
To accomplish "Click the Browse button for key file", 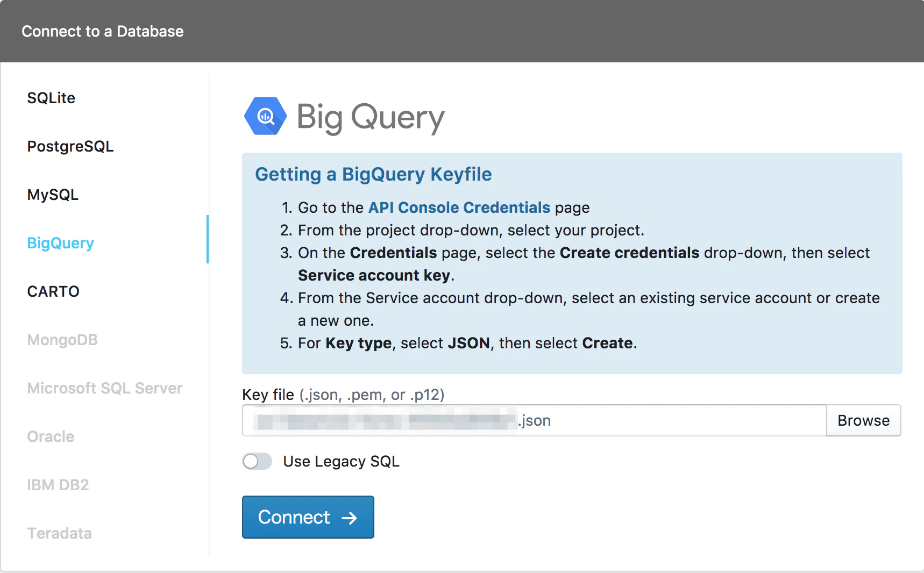I will (864, 420).
